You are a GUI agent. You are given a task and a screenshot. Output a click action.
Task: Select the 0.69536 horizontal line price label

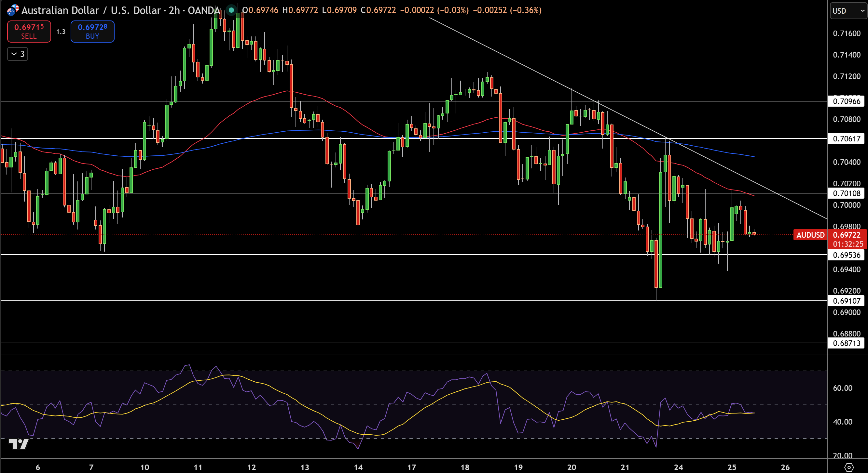pos(846,255)
